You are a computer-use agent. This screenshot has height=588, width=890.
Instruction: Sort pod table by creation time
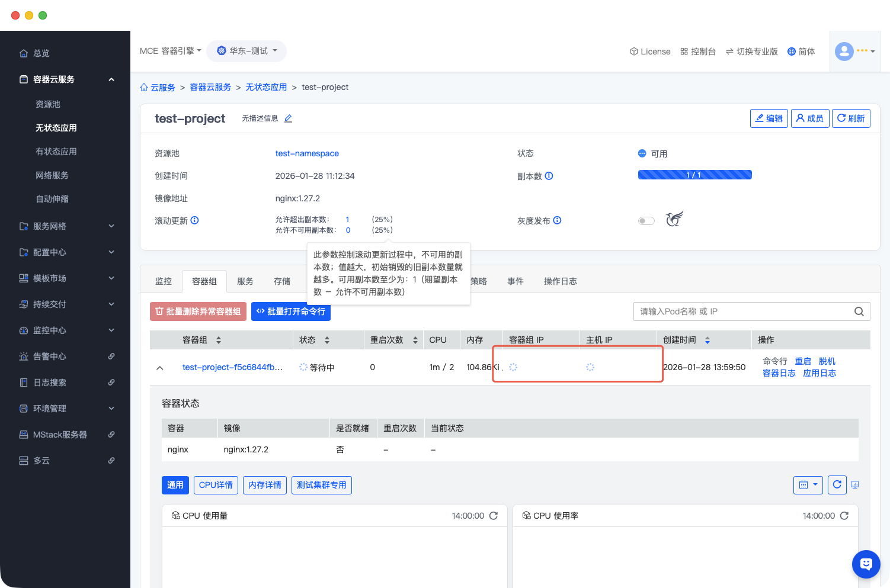(707, 340)
